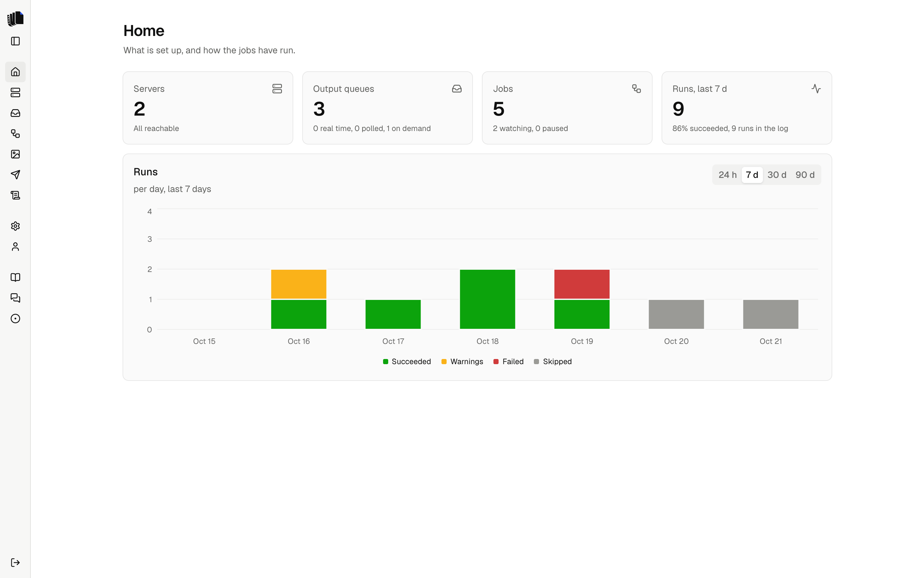Switch chart range to 90 d
Screen dimensions: 924x578
click(x=805, y=175)
